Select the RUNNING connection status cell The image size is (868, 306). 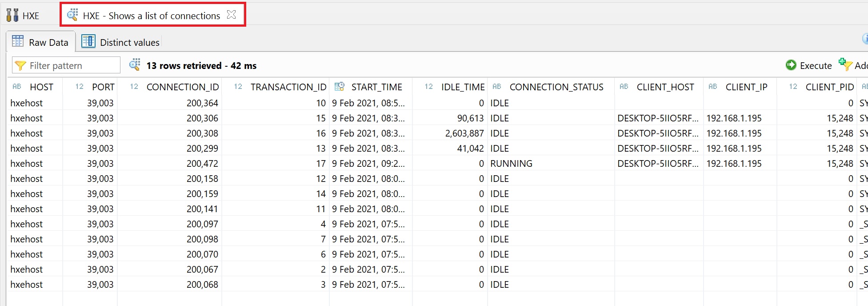coord(511,164)
